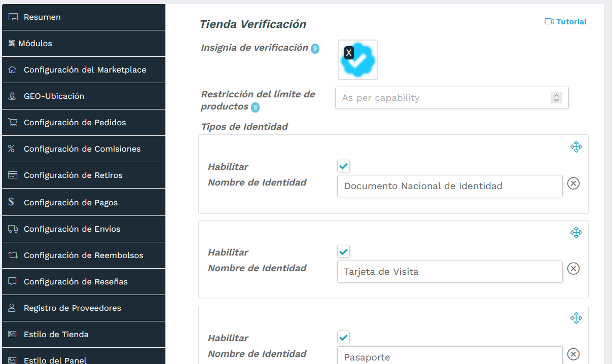The height and width of the screenshot is (364, 614).
Task: Click the drag handle on the Pasaporte identity block
Action: click(576, 318)
